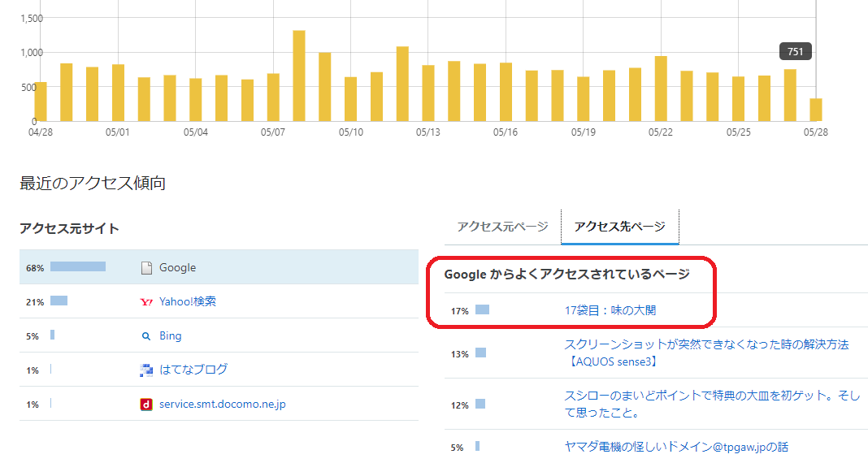Click the 5% label in Bing row
The image size is (868, 463).
33,336
